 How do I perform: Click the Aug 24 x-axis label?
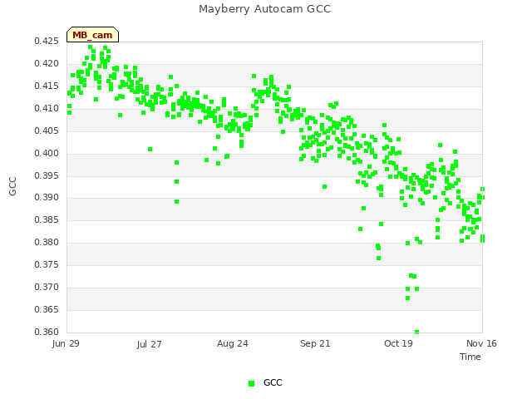click(233, 343)
